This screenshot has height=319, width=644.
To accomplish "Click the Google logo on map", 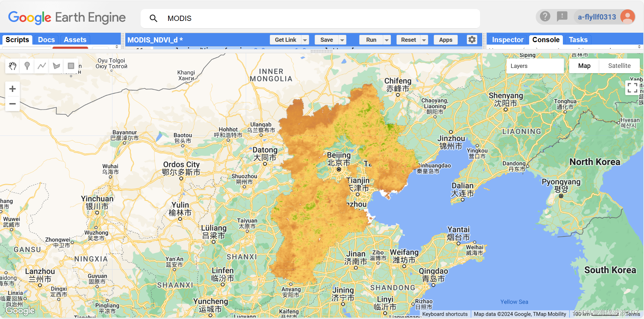I will 20,310.
